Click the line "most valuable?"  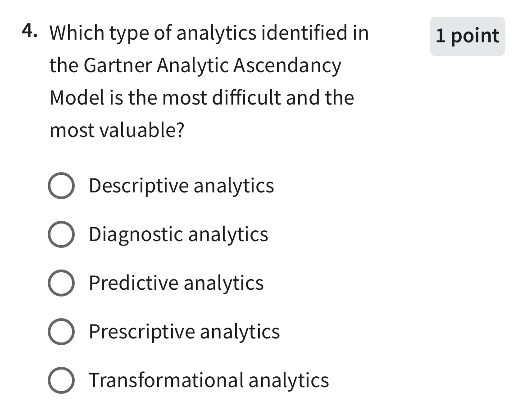point(117,131)
